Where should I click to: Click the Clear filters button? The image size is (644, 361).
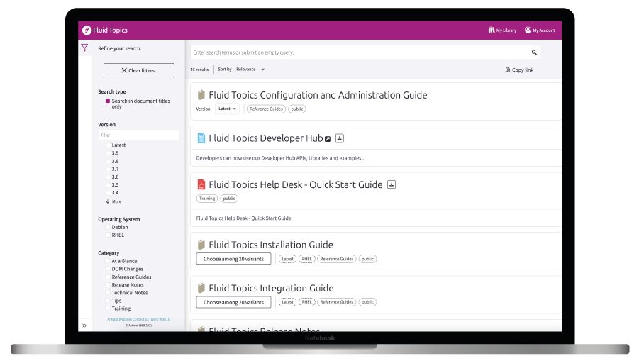[x=139, y=70]
